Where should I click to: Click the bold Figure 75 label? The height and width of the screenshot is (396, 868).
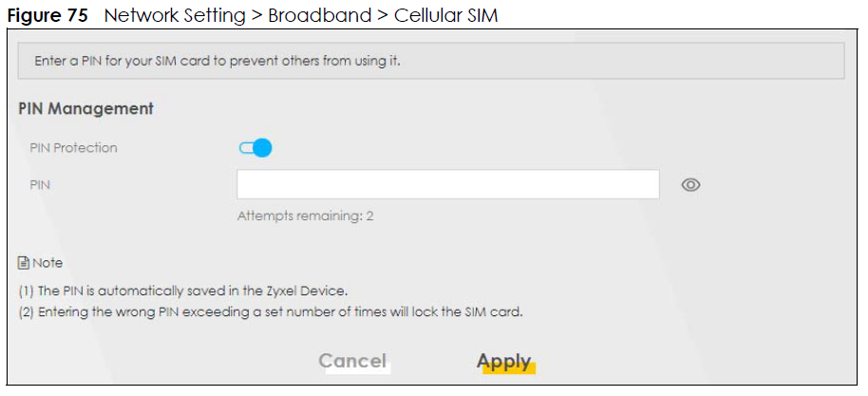pos(47,15)
